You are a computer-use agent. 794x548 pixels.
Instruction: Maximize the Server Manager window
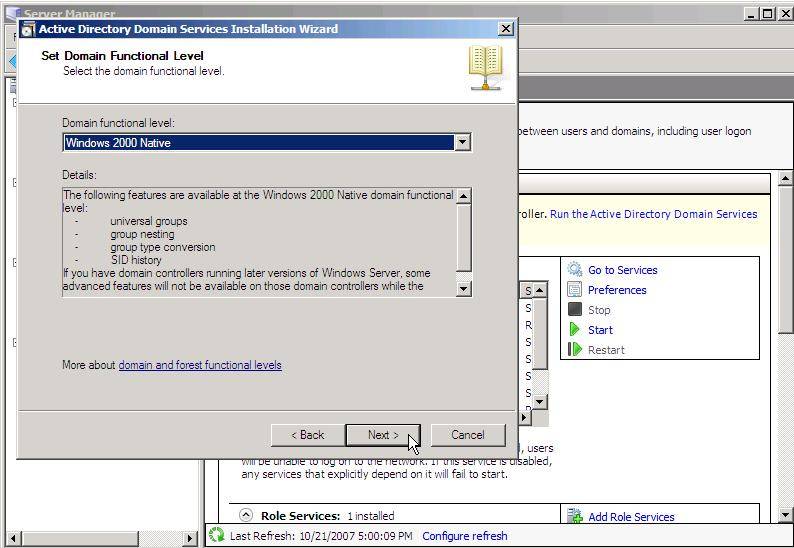(x=768, y=14)
